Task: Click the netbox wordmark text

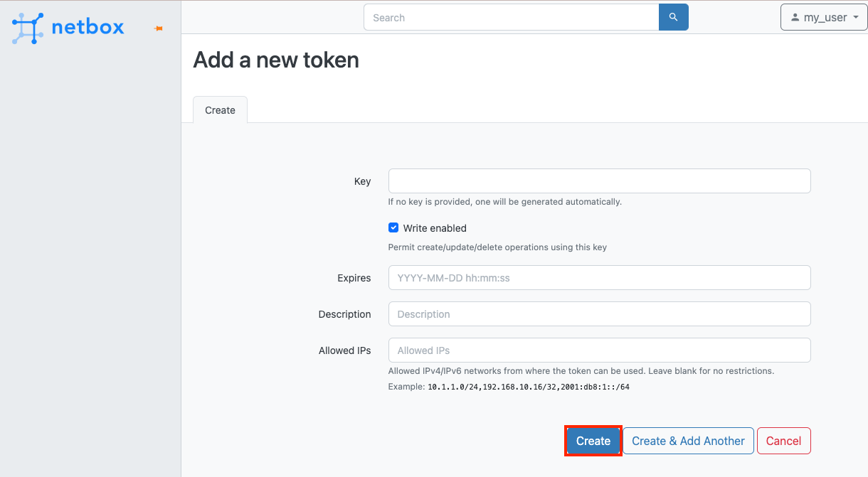Action: point(88,28)
